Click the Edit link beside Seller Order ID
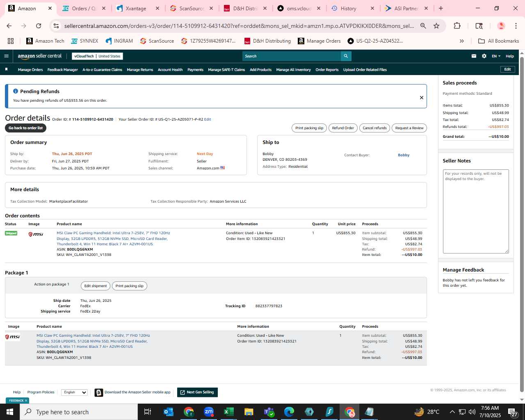Viewport: 525px width, 420px height. [208, 119]
